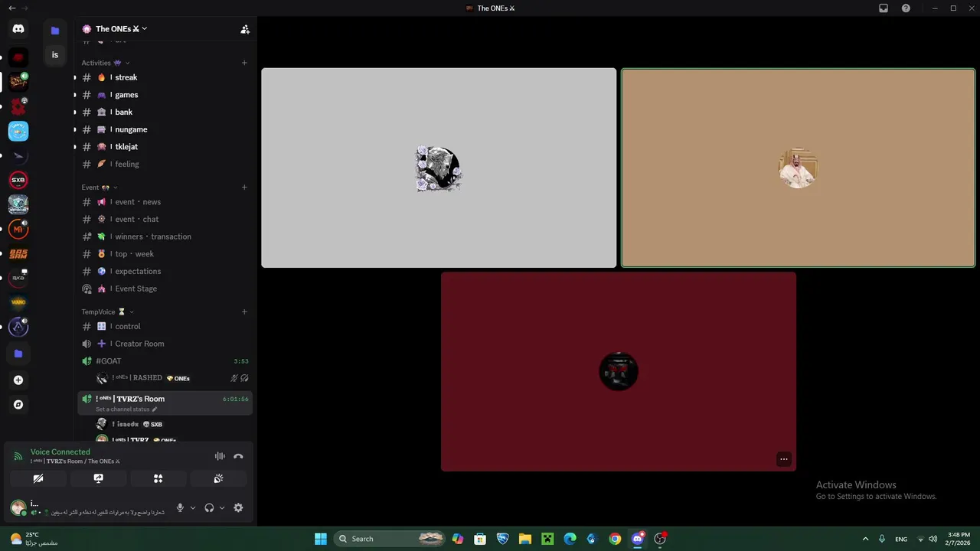Disconnect from voice with hang-up icon
Screen dimensions: 980x551
238,456
